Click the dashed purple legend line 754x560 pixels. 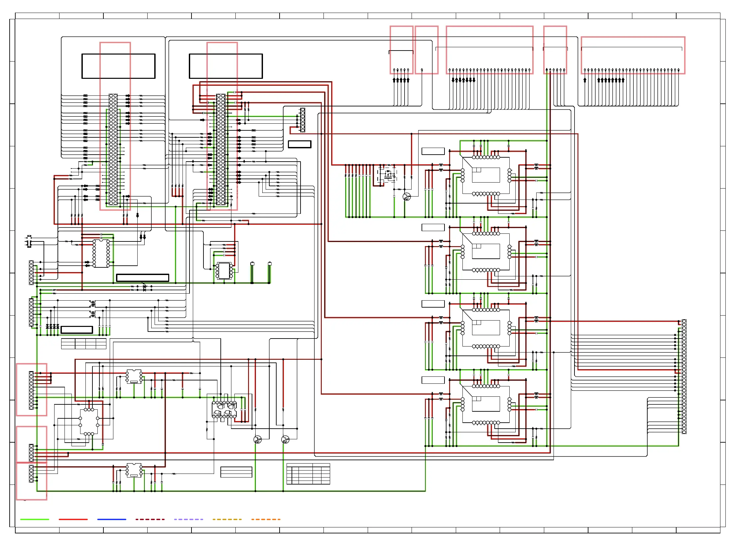point(189,519)
